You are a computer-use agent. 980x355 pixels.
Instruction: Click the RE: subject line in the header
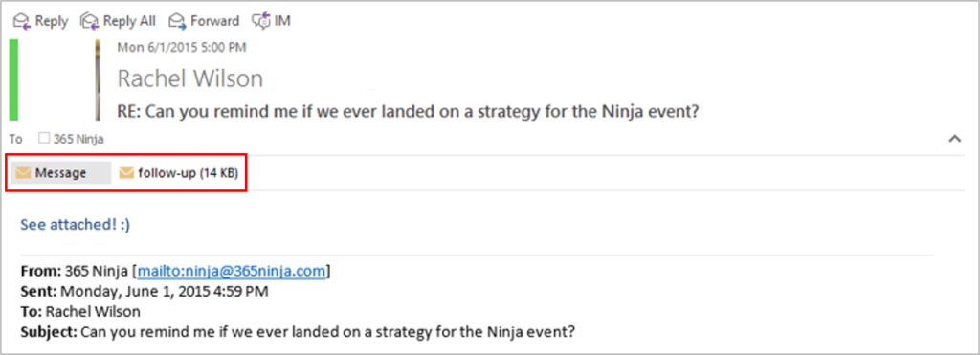point(408,112)
